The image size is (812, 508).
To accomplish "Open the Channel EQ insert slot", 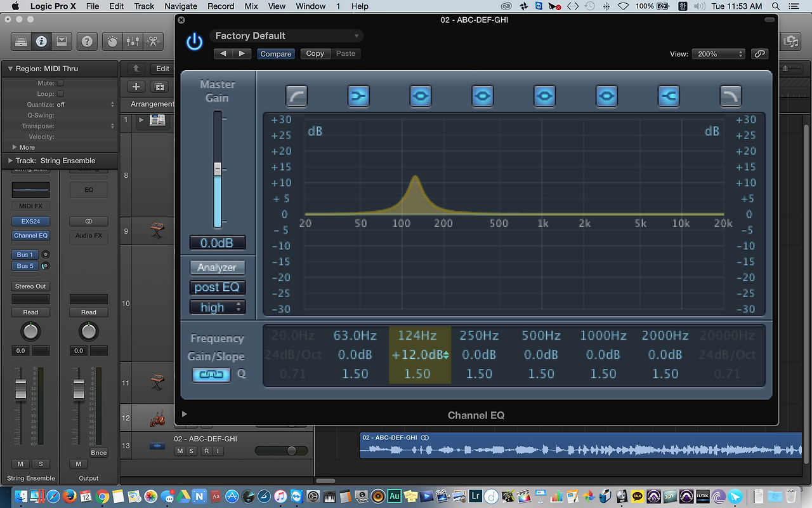I will 30,236.
